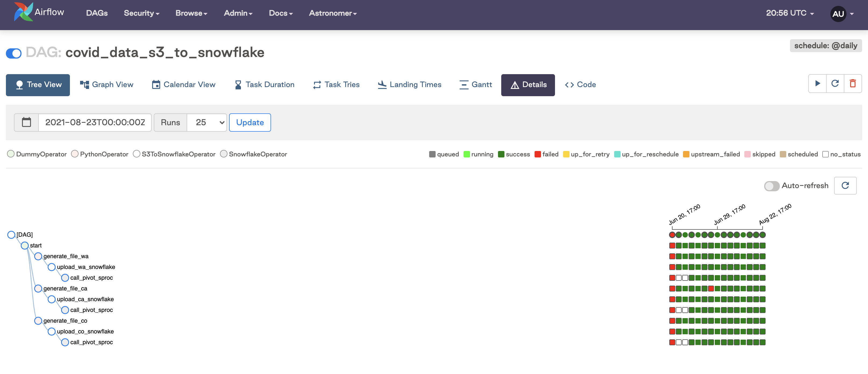Image resolution: width=868 pixels, height=374 pixels.
Task: Click call_pivot_sproc node under upload_ca_snowflake
Action: point(65,310)
